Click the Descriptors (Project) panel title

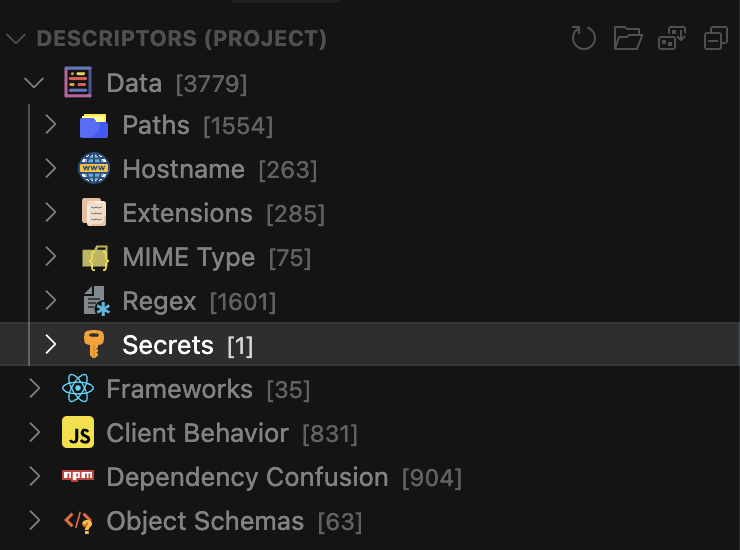coord(182,39)
